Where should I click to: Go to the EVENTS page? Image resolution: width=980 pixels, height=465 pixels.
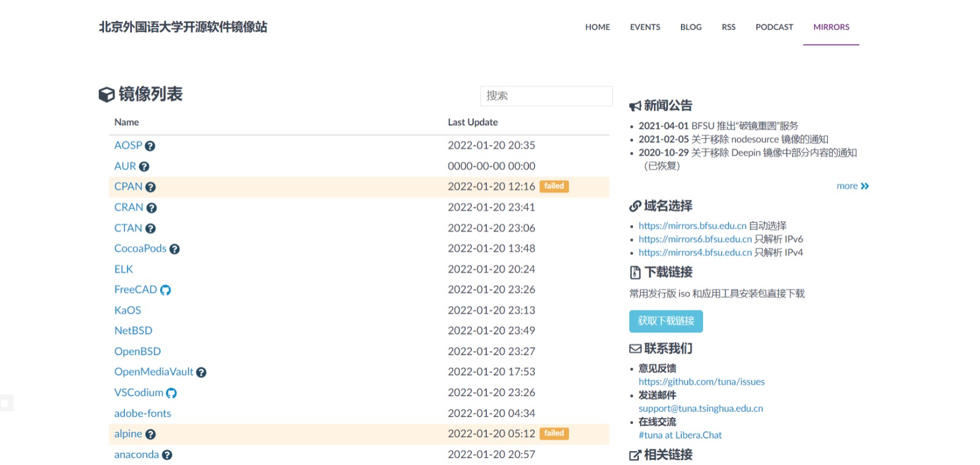click(x=645, y=27)
